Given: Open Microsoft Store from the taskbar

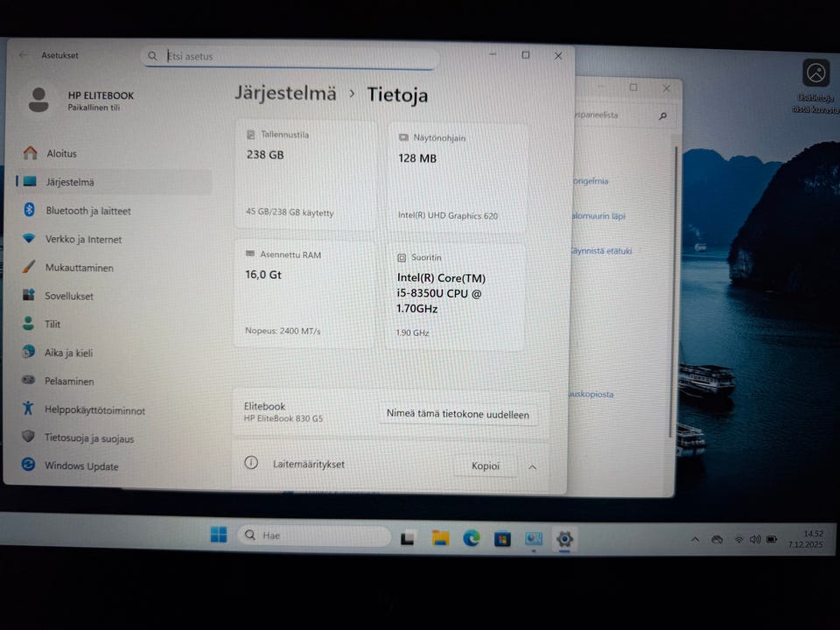Looking at the screenshot, I should (x=502, y=538).
